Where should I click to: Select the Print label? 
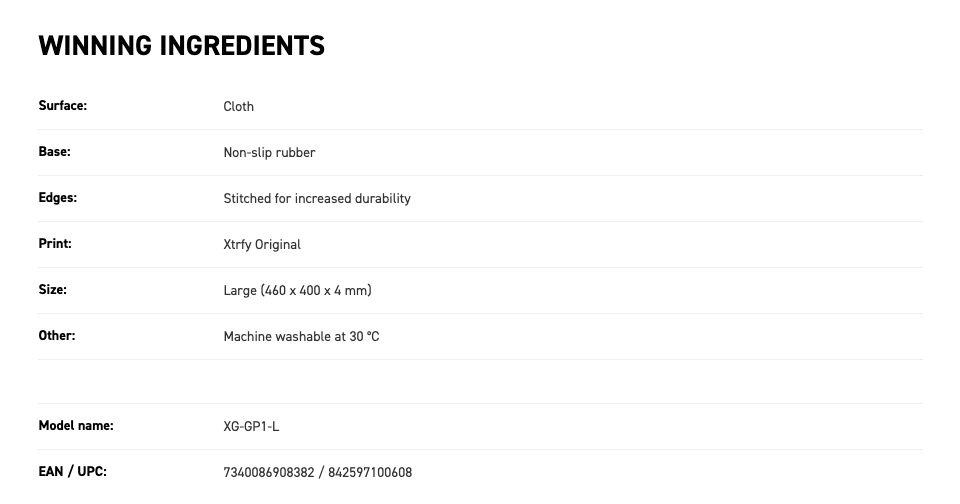[55, 243]
